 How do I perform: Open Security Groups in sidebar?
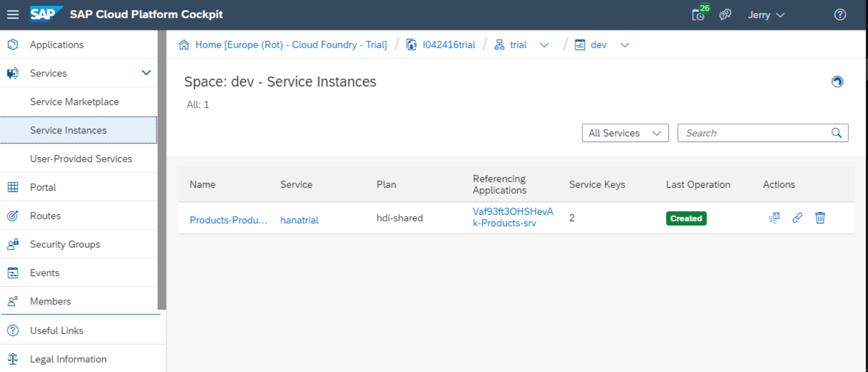[78, 244]
